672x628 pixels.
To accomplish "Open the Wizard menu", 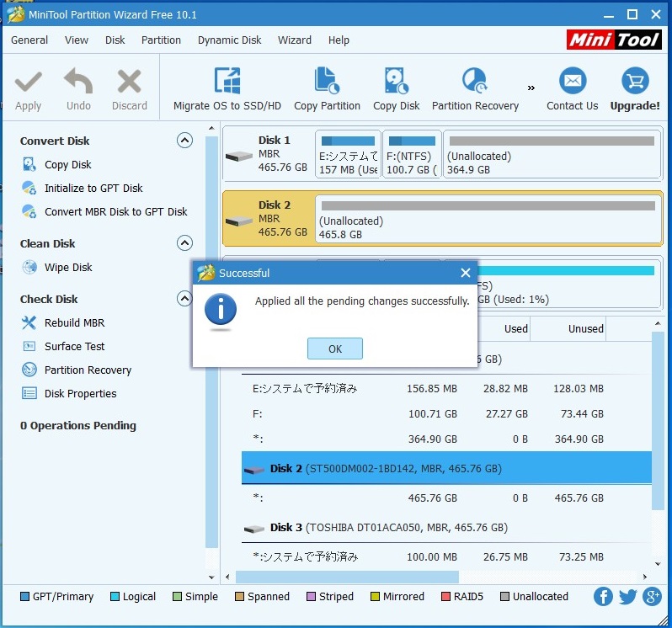I will tap(295, 40).
